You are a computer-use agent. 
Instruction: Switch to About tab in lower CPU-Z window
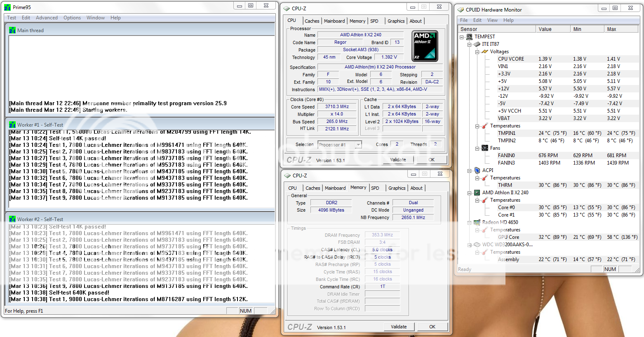416,188
